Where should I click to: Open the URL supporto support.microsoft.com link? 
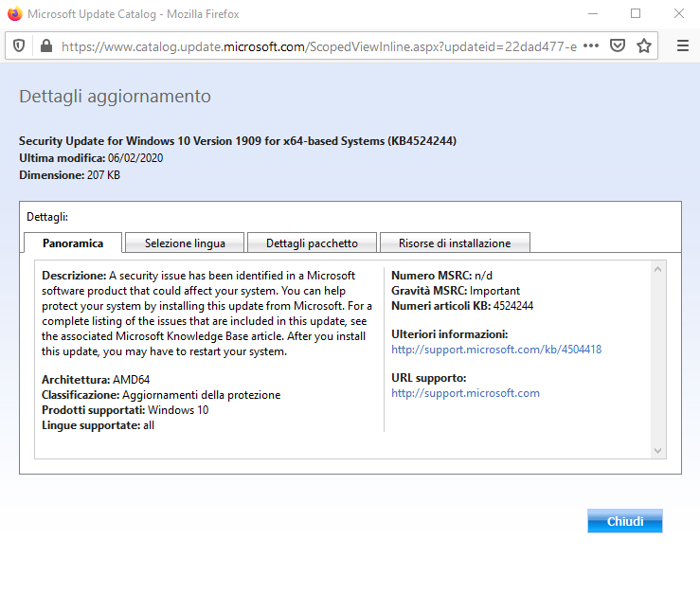[x=466, y=393]
